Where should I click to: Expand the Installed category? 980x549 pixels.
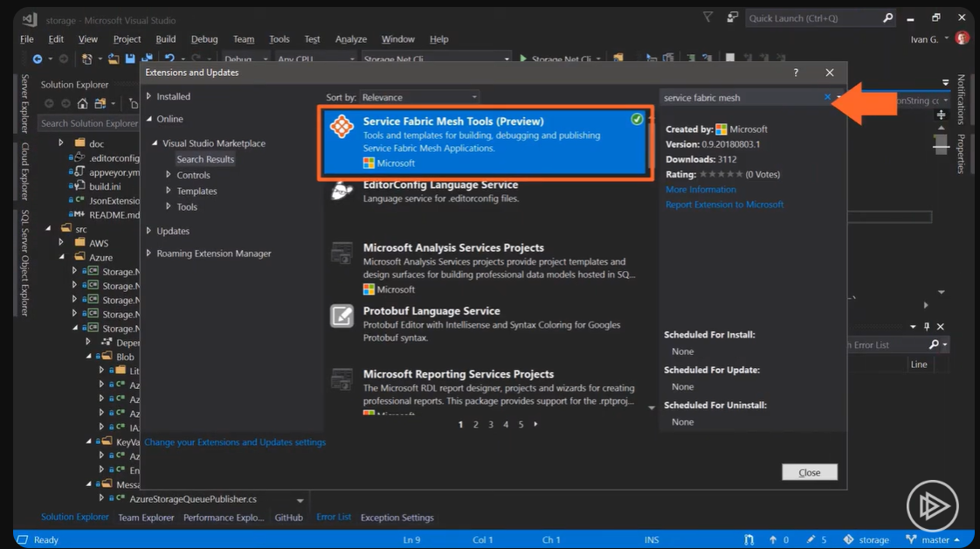(x=148, y=96)
